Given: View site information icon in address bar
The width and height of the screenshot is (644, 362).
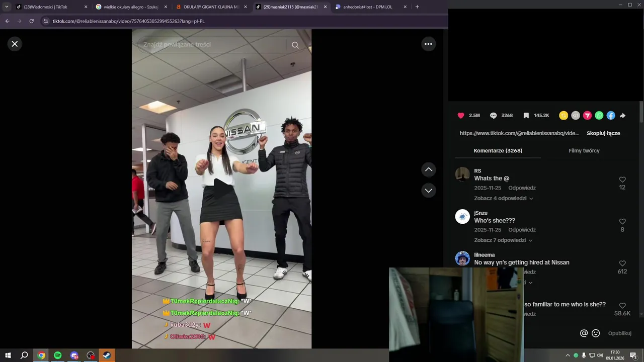Looking at the screenshot, I should point(46,21).
